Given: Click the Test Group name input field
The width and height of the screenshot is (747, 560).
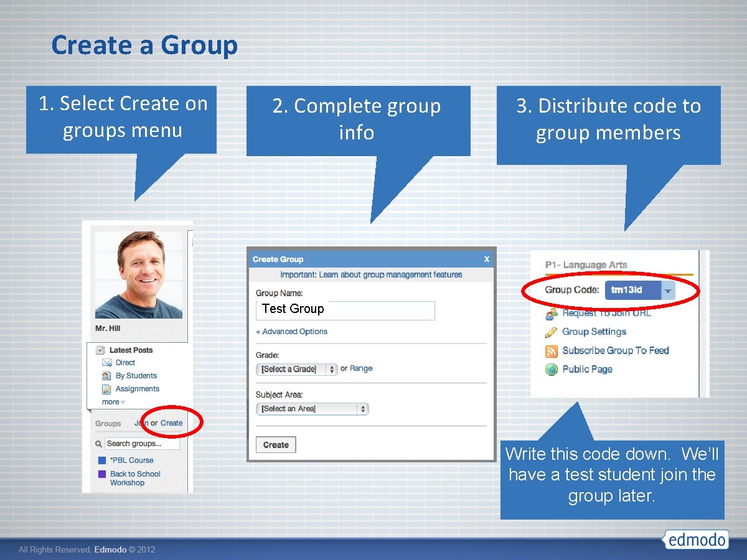Looking at the screenshot, I should [x=345, y=310].
